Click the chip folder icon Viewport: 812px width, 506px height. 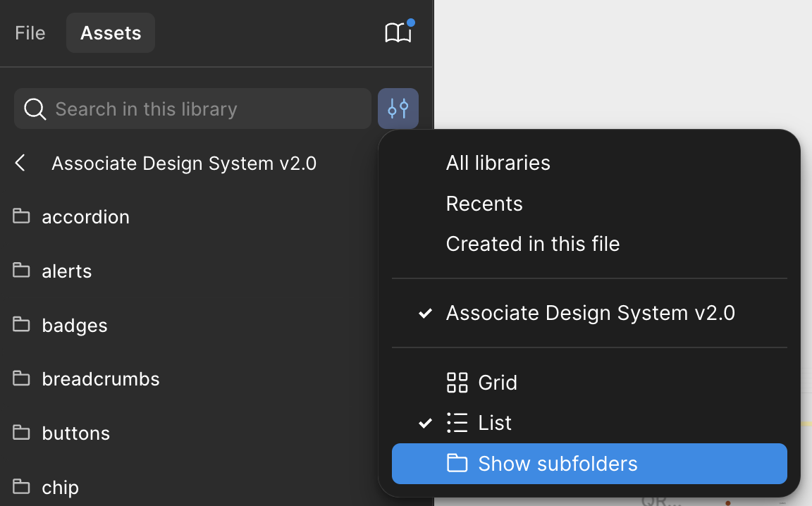tap(21, 486)
